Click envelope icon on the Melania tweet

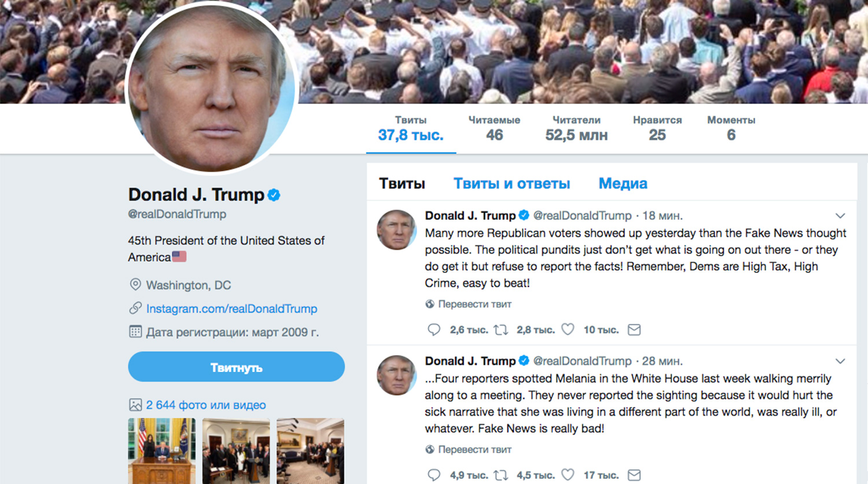634,475
